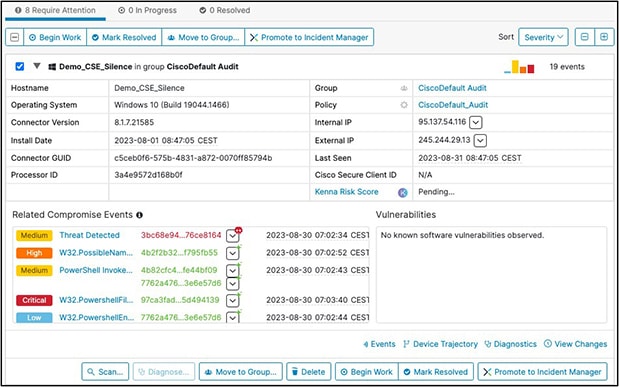Click bottom Mark Resolved button
This screenshot has height=387, width=619.
[436, 372]
